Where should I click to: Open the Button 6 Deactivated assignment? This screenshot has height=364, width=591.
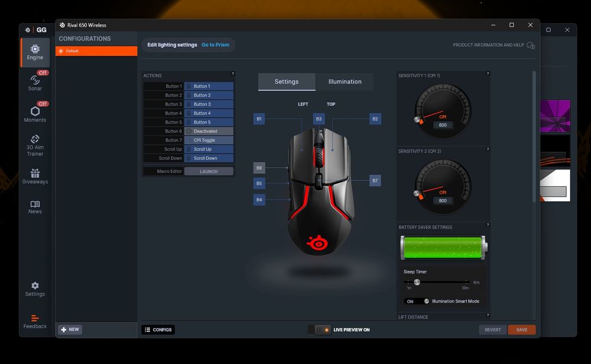tap(209, 131)
